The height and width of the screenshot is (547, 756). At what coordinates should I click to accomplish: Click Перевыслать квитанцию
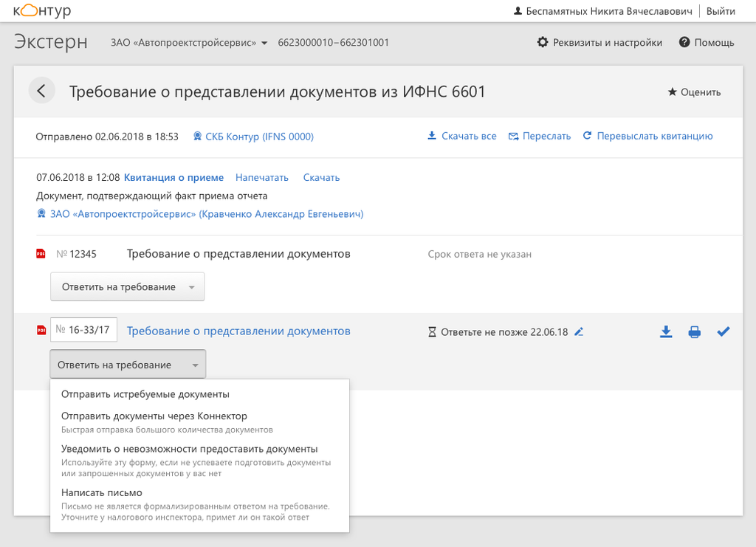click(654, 136)
